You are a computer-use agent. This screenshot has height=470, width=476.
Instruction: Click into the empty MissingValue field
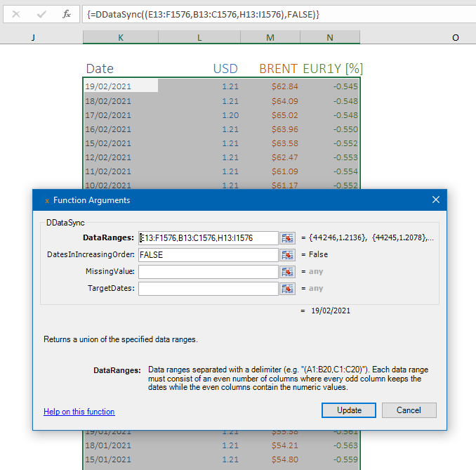[209, 272]
